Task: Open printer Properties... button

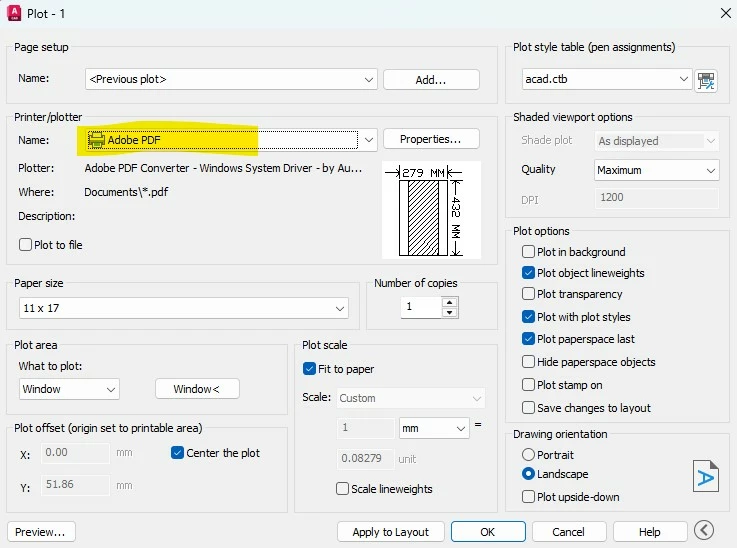Action: (431, 139)
